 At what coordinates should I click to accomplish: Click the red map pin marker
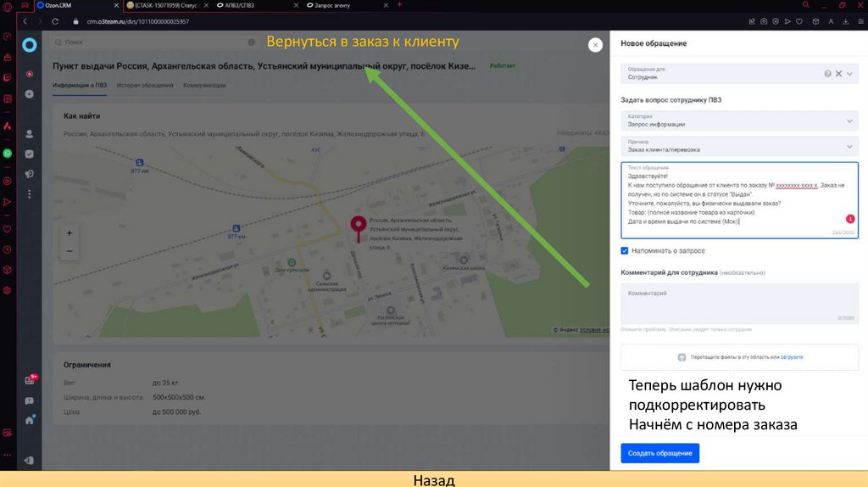(359, 228)
